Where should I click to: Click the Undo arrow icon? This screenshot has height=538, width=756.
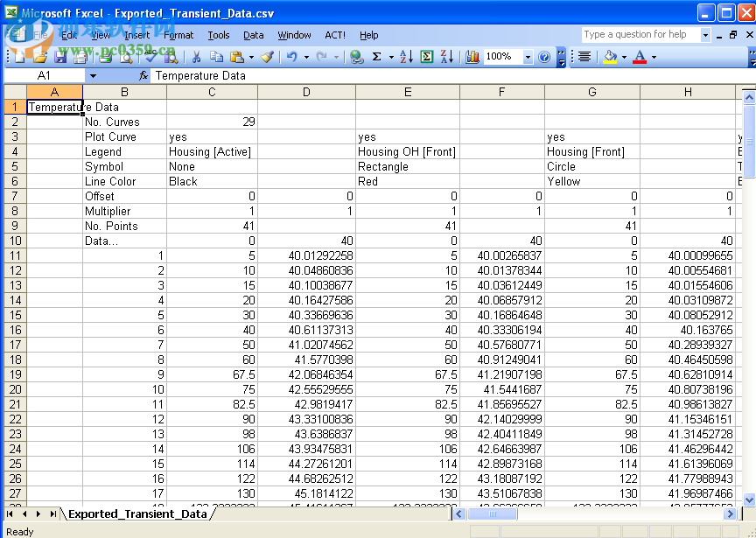click(291, 57)
